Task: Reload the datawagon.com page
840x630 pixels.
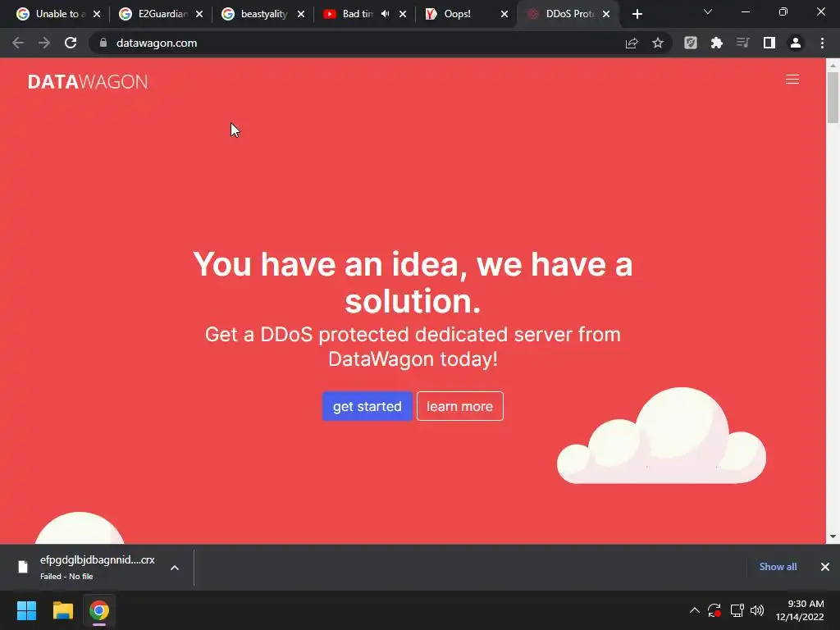Action: click(x=71, y=43)
